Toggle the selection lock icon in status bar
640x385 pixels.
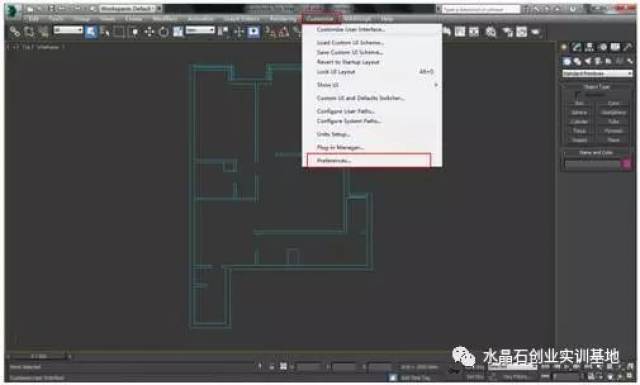point(271,367)
